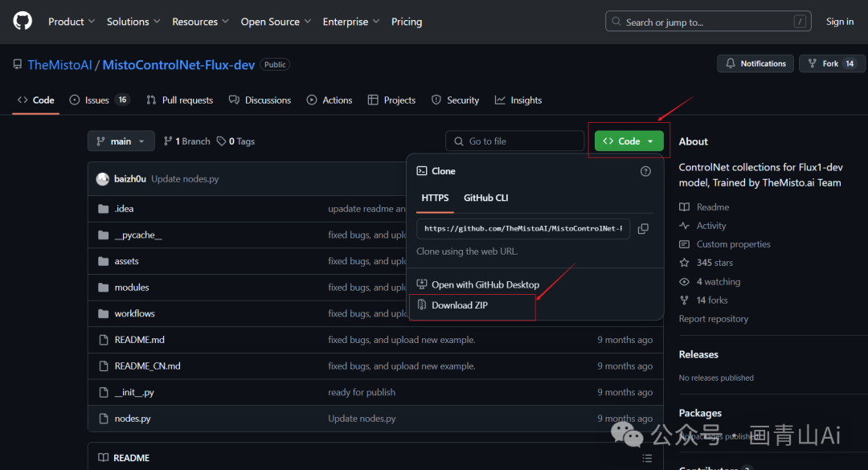Image resolution: width=868 pixels, height=470 pixels.
Task: Open the __init__.py file
Action: (x=134, y=392)
